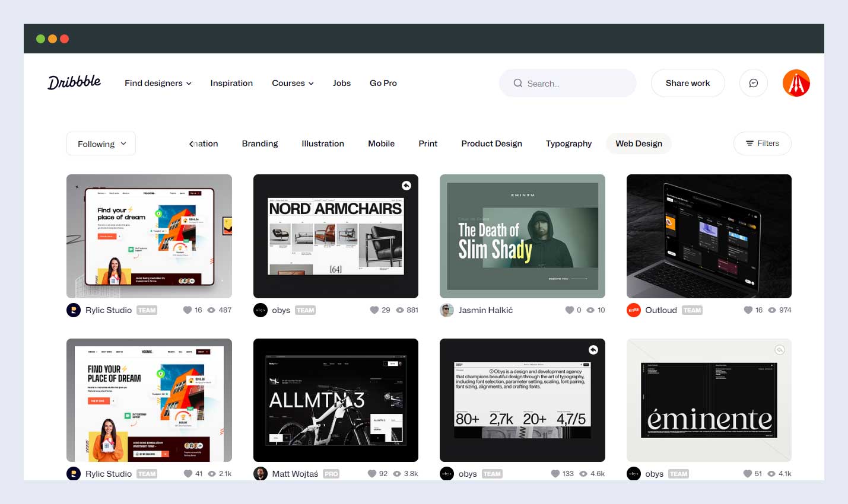Screen dimensions: 848x504
Task: Open Rylic Studio avatar on first row
Action: [74, 310]
